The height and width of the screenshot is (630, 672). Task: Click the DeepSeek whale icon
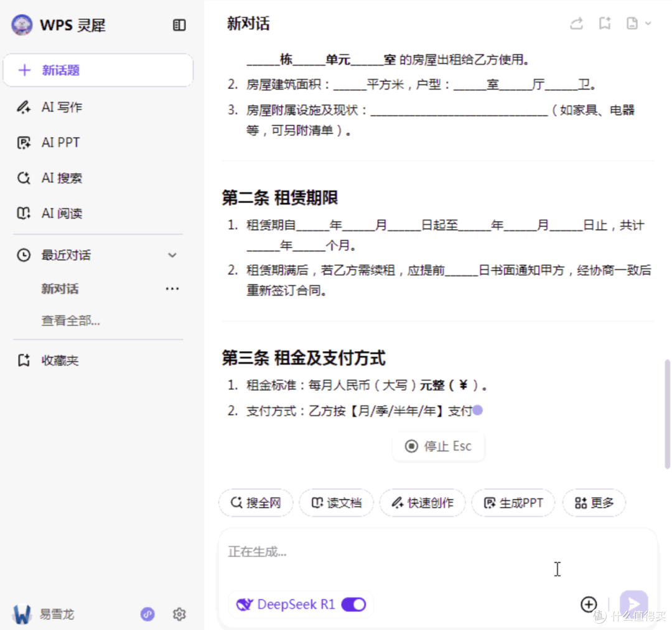(x=245, y=604)
